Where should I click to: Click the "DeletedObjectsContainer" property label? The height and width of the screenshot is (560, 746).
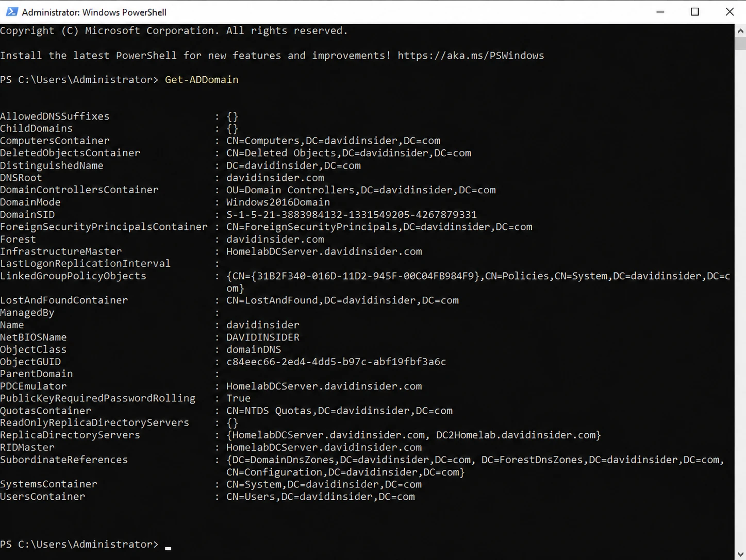[x=70, y=153]
